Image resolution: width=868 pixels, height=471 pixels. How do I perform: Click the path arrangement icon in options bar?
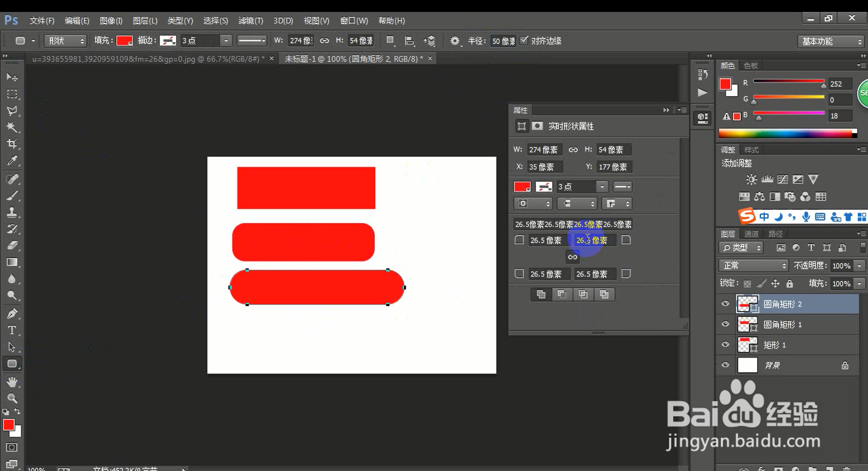tap(430, 41)
